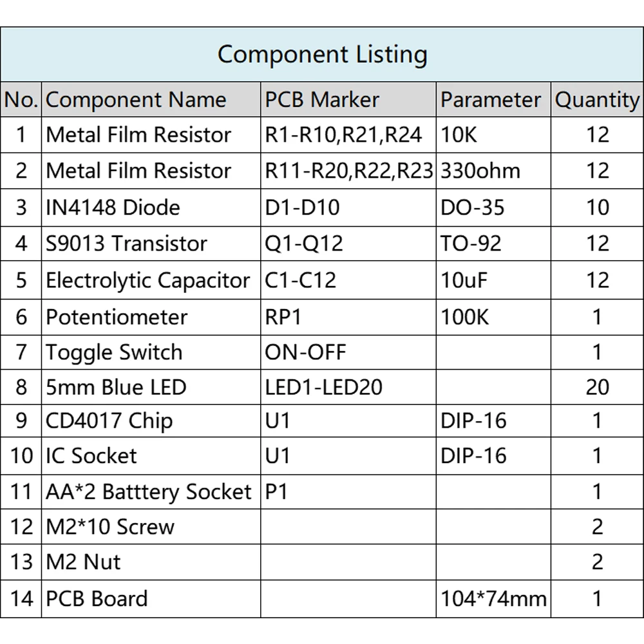This screenshot has width=644, height=644.
Task: Click the 104*74mm parameter cell
Action: coord(493,599)
